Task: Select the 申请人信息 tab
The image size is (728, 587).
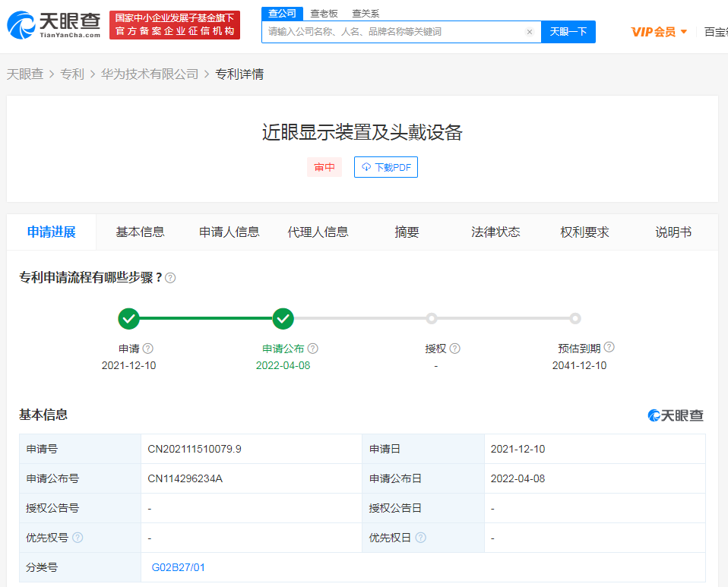Action: [229, 232]
